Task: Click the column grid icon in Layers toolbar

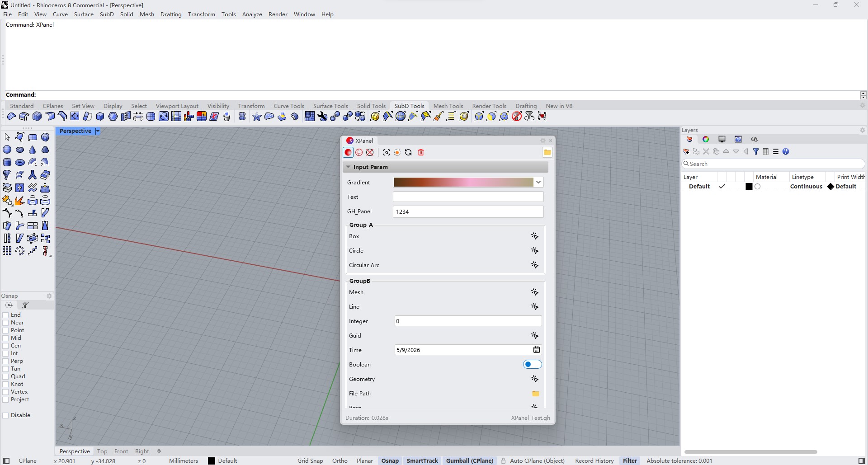Action: (766, 151)
